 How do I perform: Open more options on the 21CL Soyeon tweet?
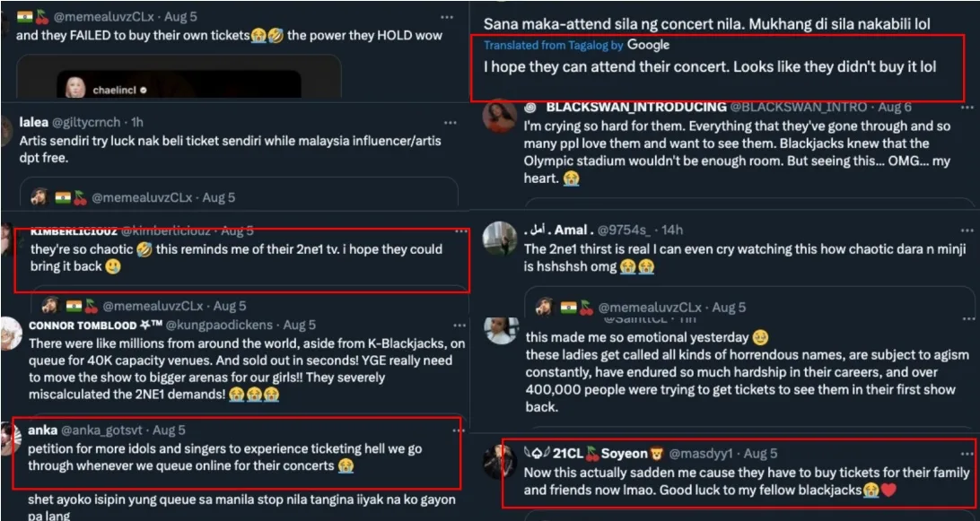pos(966,454)
